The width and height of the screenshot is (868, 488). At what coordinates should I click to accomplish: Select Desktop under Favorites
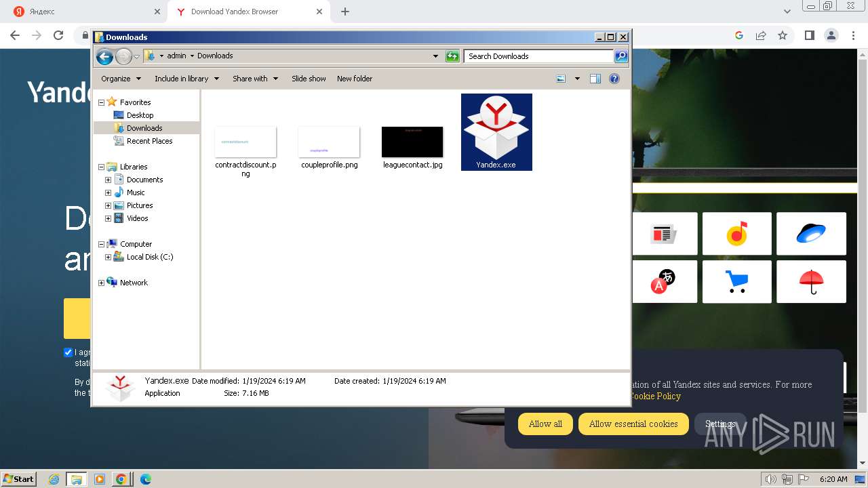140,115
